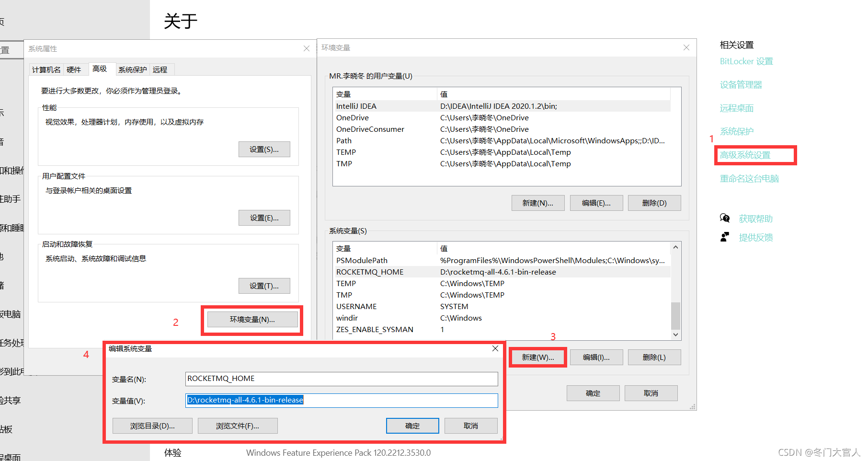Click the 变量名 input field

coord(342,379)
